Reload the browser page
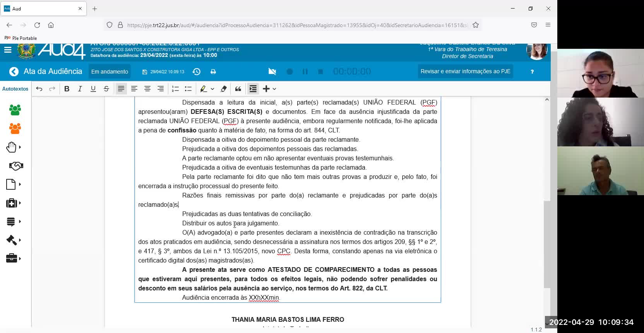 tap(37, 25)
